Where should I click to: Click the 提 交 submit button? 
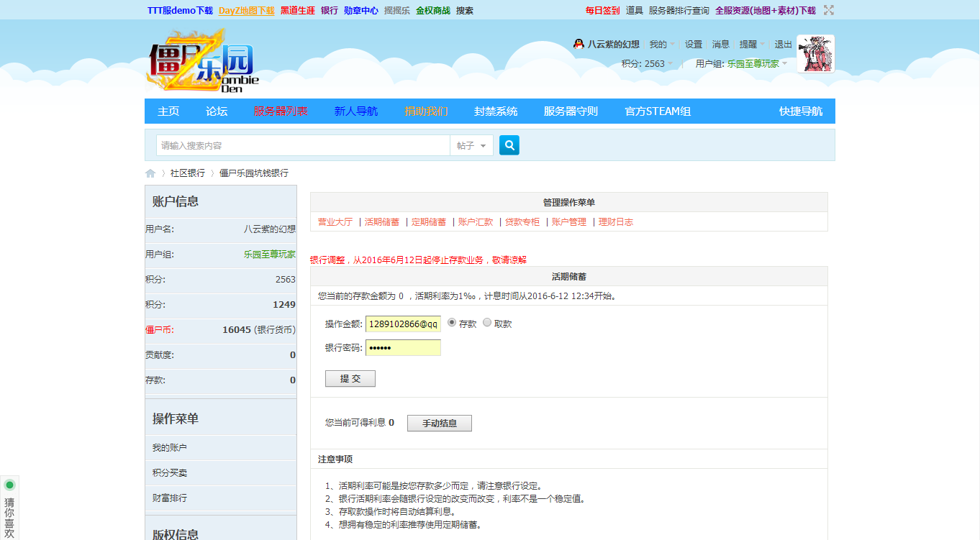pyautogui.click(x=350, y=379)
